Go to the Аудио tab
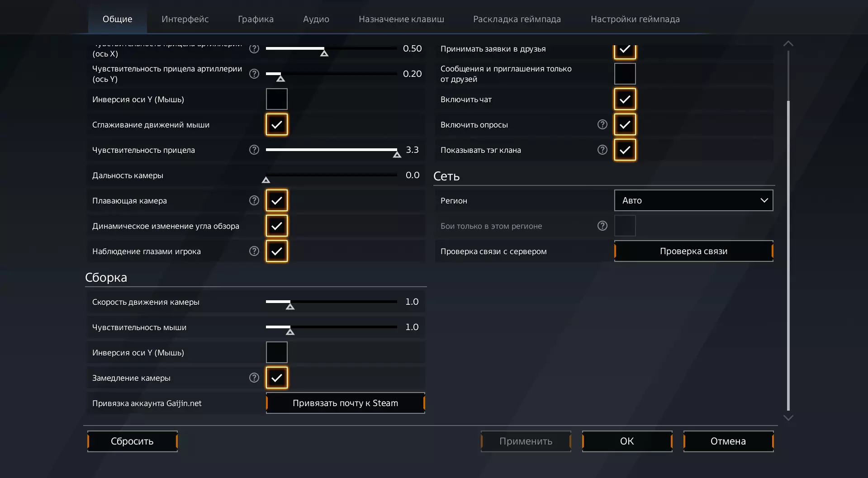 click(x=316, y=19)
